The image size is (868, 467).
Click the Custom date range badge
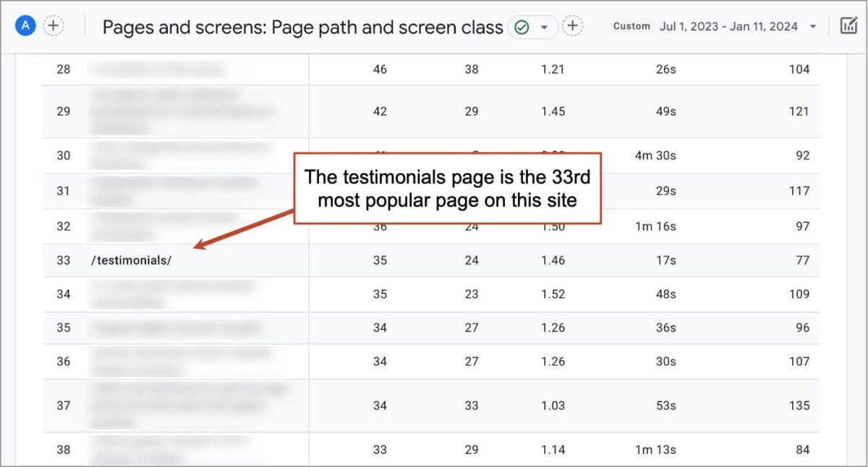(631, 26)
